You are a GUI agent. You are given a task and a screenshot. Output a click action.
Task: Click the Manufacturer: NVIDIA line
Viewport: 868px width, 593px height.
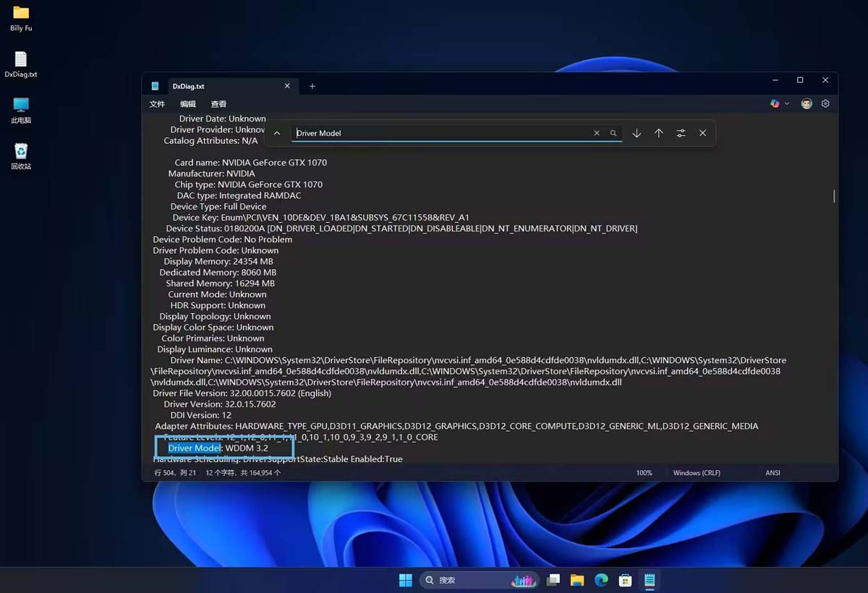(x=211, y=174)
